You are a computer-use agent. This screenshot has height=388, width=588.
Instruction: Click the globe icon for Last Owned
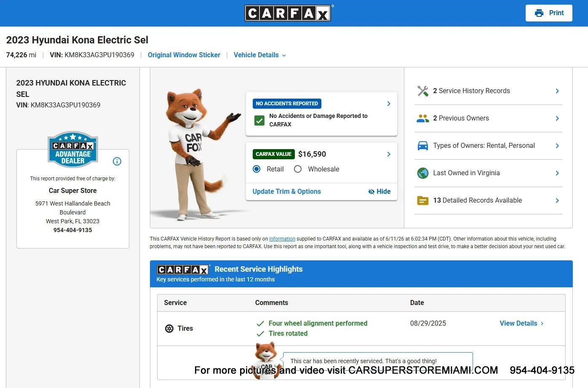[423, 173]
